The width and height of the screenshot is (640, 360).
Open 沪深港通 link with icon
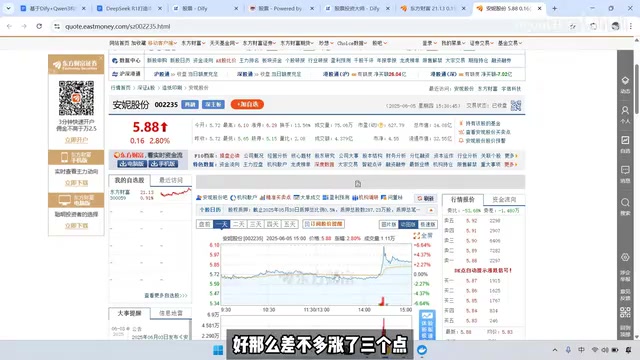[x=126, y=74]
